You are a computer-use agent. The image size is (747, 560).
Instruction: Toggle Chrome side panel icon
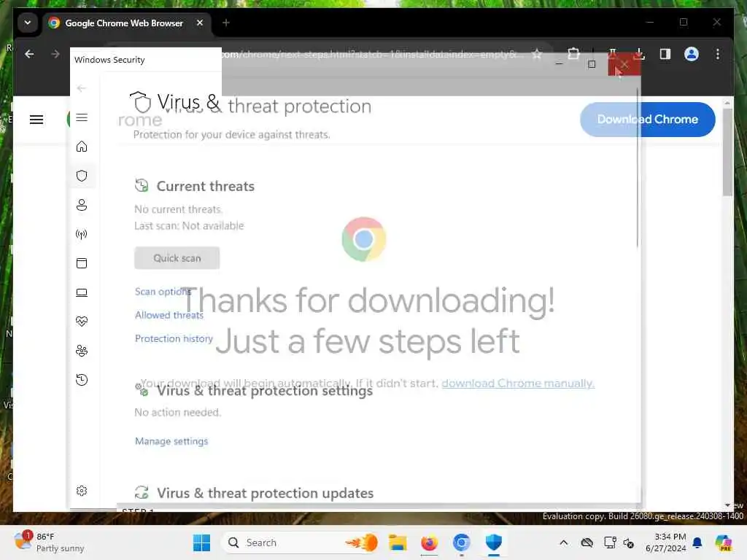click(x=665, y=54)
